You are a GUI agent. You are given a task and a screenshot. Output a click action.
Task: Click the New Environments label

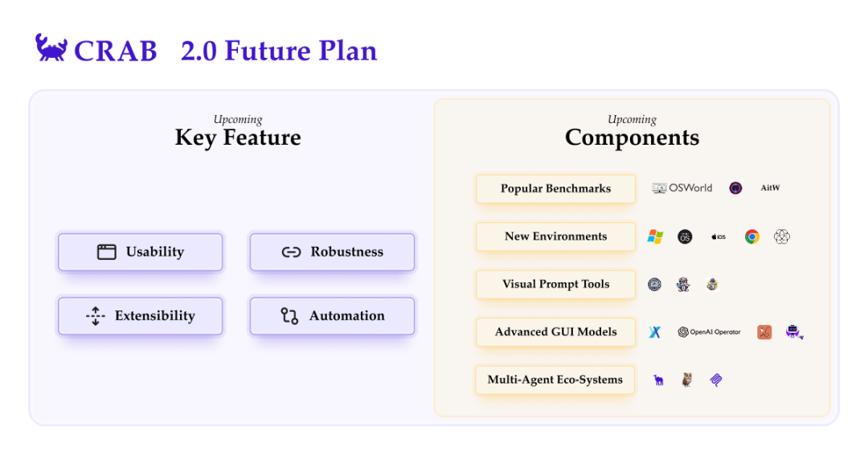coord(555,236)
